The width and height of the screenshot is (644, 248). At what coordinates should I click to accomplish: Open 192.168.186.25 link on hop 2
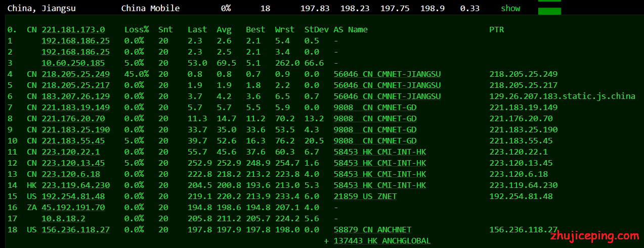coord(75,52)
